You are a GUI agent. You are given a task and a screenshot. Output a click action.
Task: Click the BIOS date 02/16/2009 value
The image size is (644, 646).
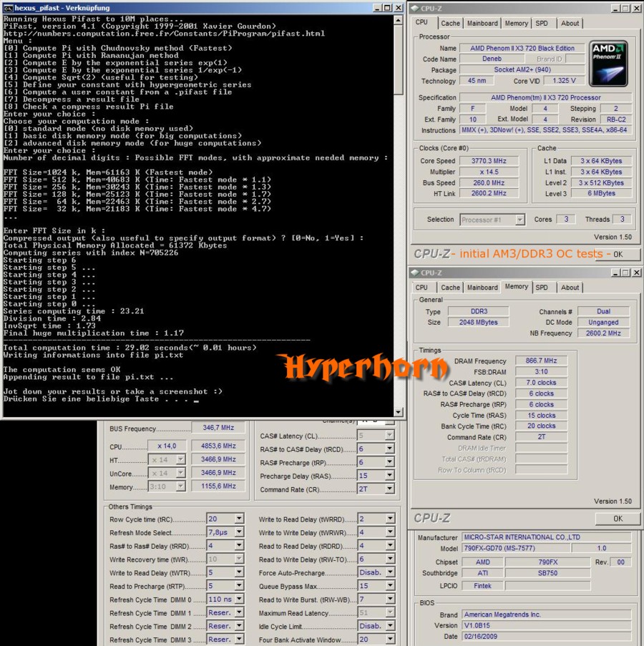tap(547, 637)
